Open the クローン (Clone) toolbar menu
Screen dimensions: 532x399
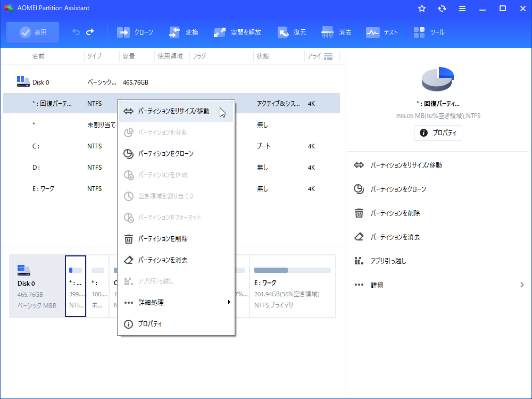pyautogui.click(x=135, y=32)
